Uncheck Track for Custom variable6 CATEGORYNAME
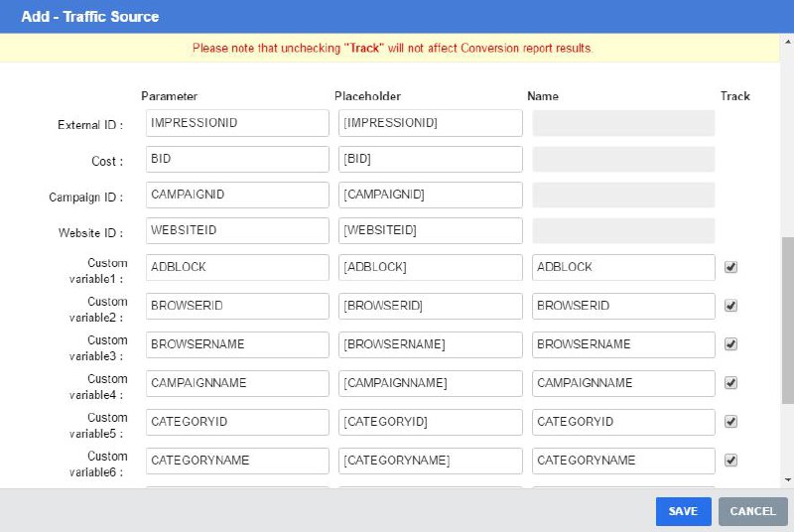Viewport: 794px width, 532px height. [731, 461]
